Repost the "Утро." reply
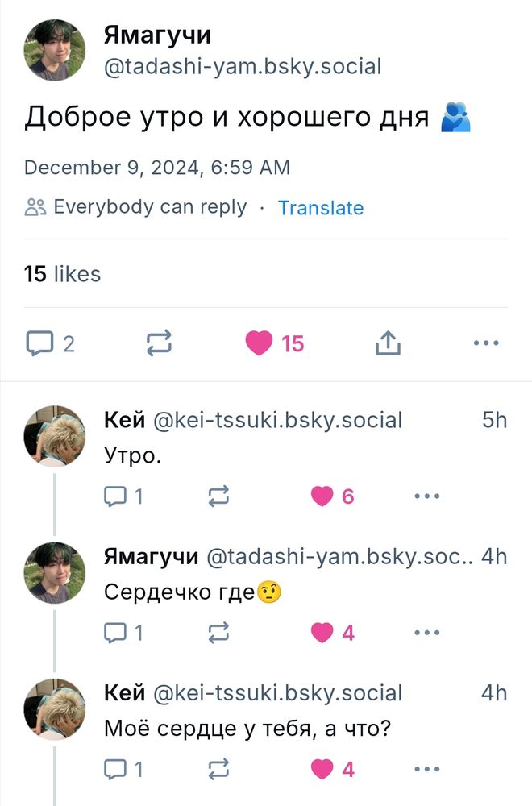532x806 pixels. coord(218,497)
